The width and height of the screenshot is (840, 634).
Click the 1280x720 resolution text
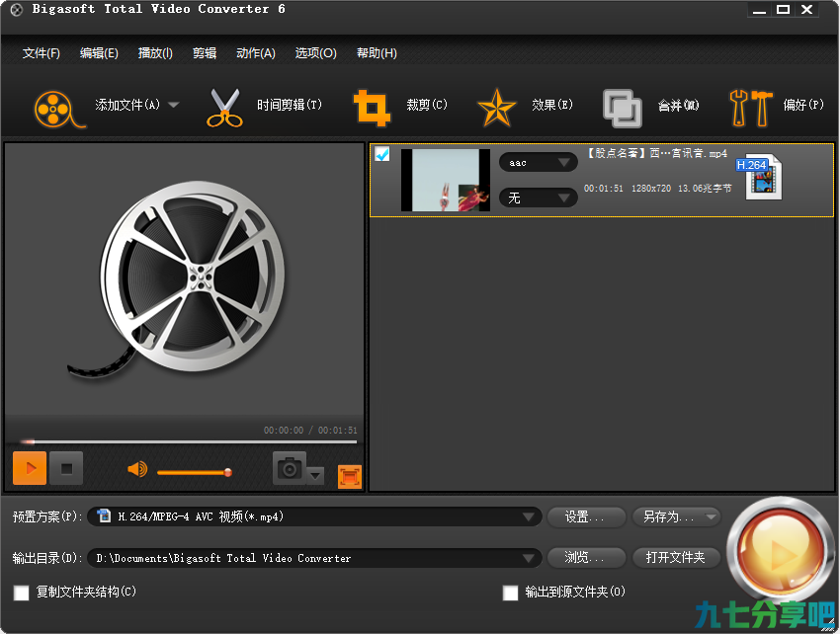tap(651, 189)
